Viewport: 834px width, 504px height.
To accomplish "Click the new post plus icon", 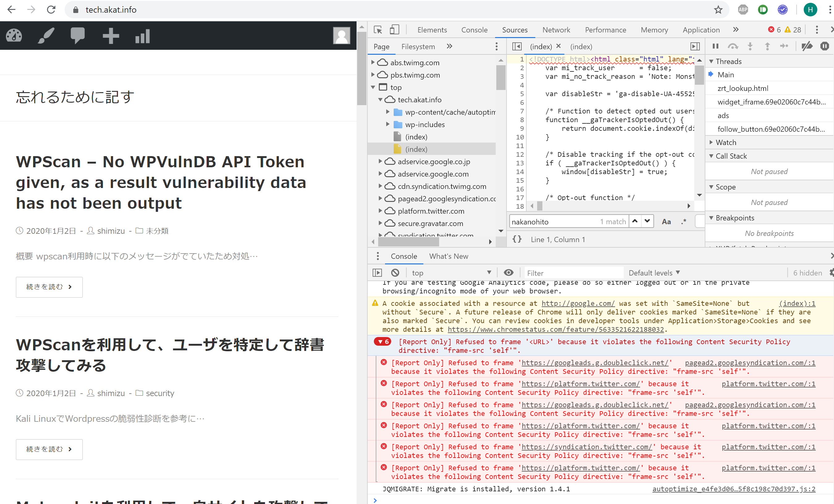I will (111, 36).
